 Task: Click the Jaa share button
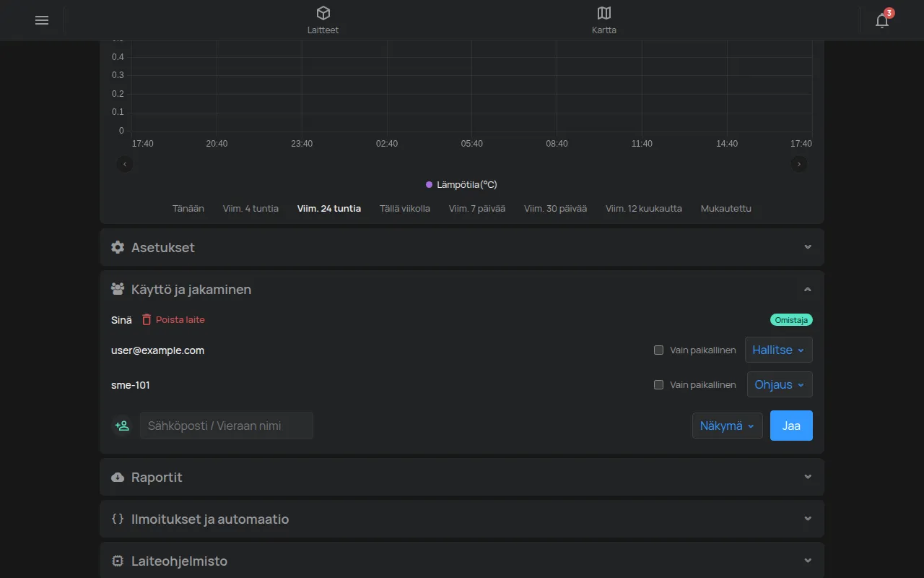[791, 426]
